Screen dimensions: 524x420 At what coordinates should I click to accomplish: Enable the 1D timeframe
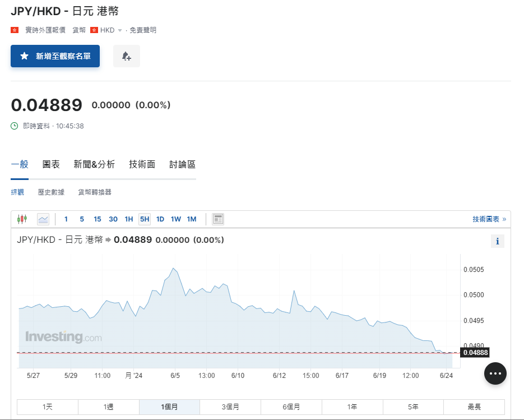point(160,219)
